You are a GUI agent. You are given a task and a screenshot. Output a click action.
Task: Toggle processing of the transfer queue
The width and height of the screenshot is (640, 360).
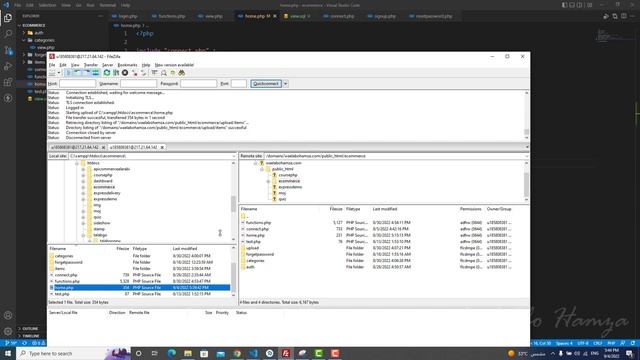coord(116,73)
